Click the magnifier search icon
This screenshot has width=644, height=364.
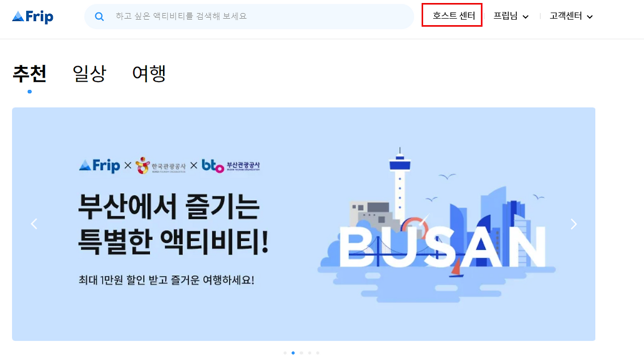99,17
